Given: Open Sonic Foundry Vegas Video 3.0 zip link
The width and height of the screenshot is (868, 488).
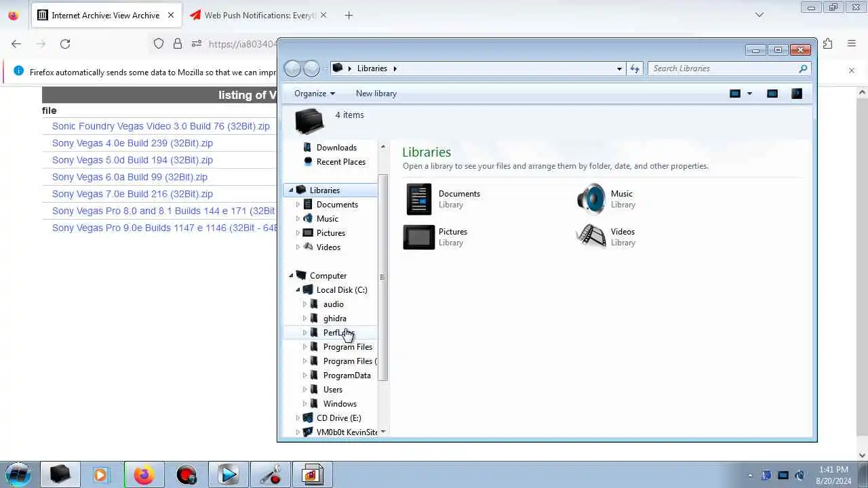Looking at the screenshot, I should (161, 126).
